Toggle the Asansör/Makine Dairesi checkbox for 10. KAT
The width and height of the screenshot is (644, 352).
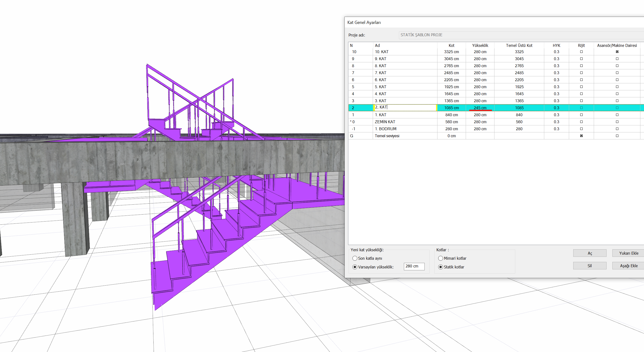(617, 52)
